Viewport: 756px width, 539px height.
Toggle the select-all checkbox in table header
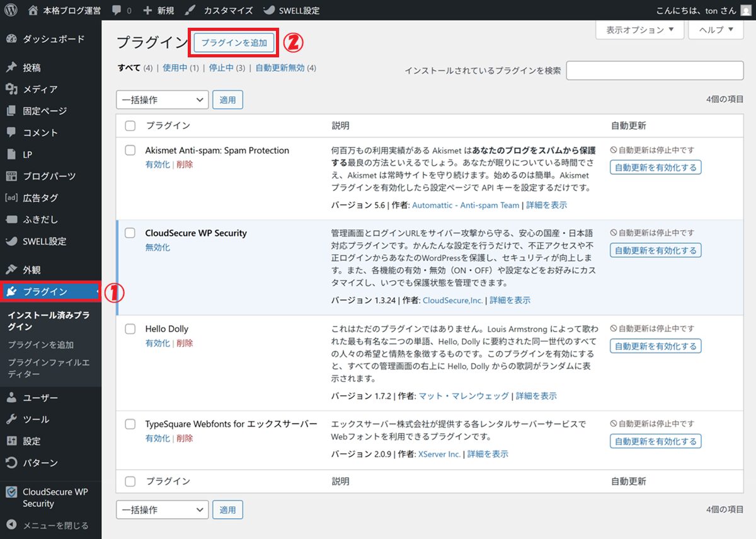tap(130, 126)
